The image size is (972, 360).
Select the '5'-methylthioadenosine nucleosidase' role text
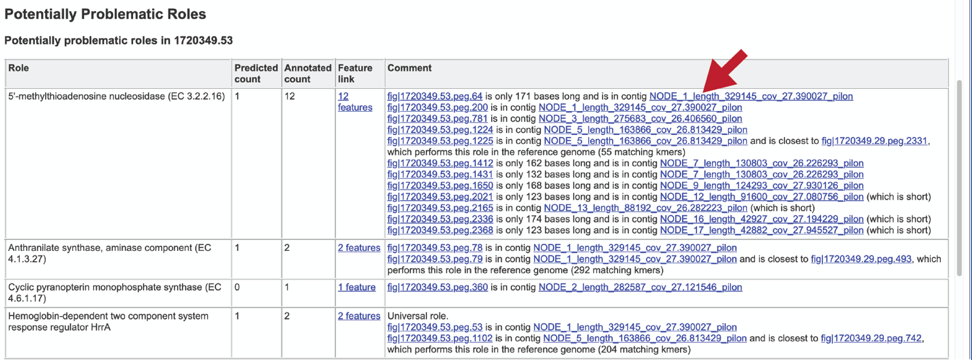[x=116, y=96]
